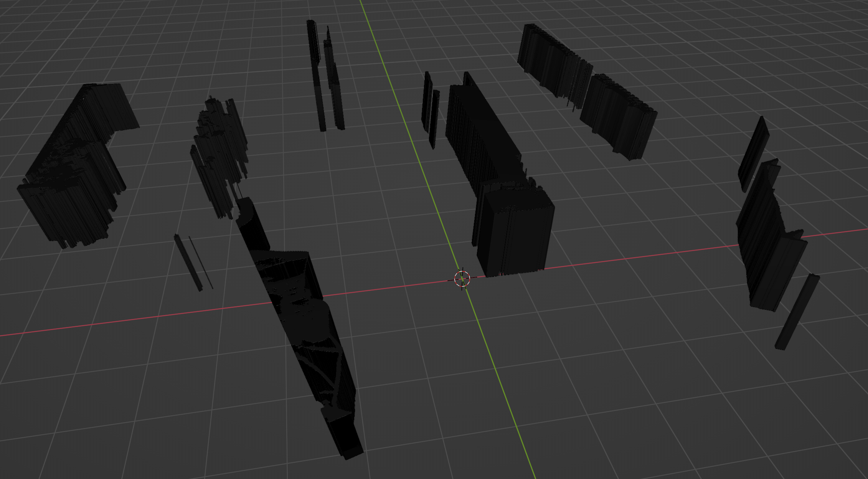Click the lowest small slab on far right

(x=797, y=313)
